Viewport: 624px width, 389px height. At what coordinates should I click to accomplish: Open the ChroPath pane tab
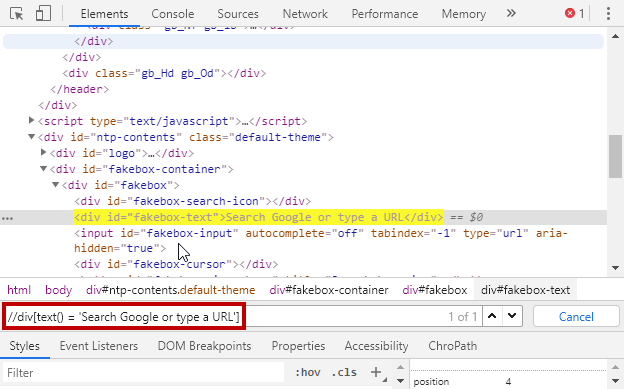452,346
